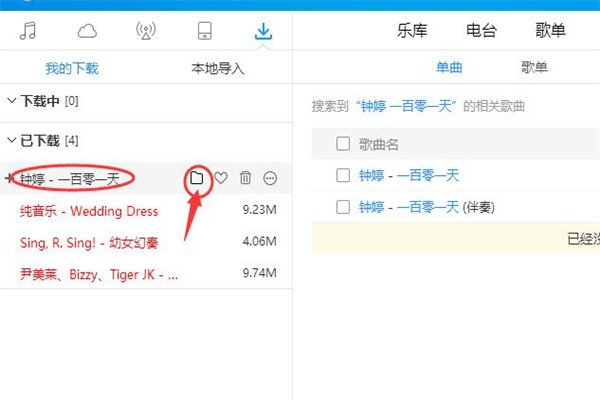Select downloaded song 钟婷 - 一百零一天
The image size is (600, 400).
(x=70, y=179)
